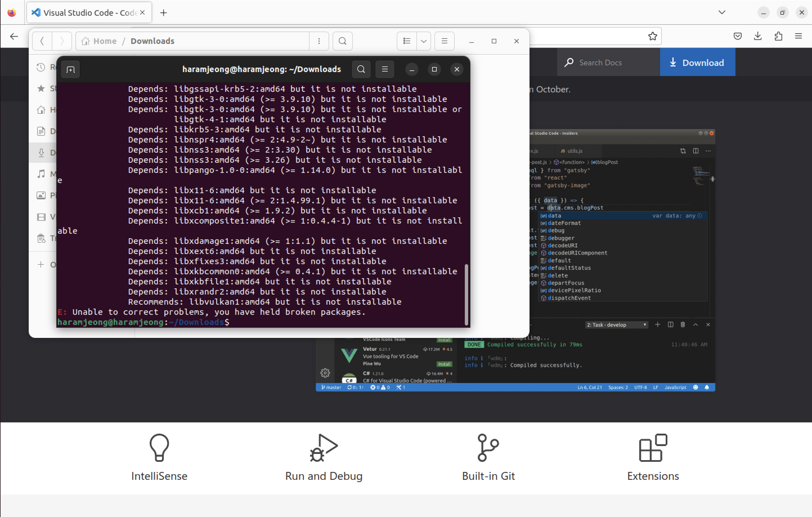Open Firefox application menu

coord(798,36)
